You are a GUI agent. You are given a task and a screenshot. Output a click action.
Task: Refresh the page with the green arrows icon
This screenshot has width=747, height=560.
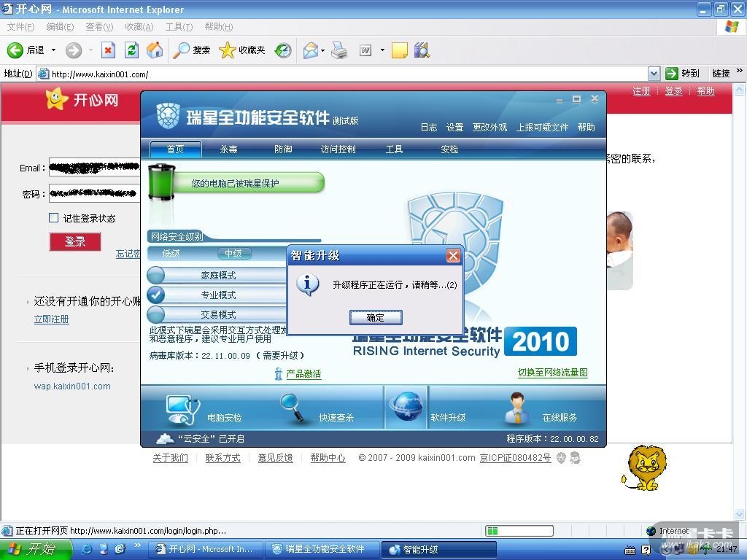click(x=131, y=50)
